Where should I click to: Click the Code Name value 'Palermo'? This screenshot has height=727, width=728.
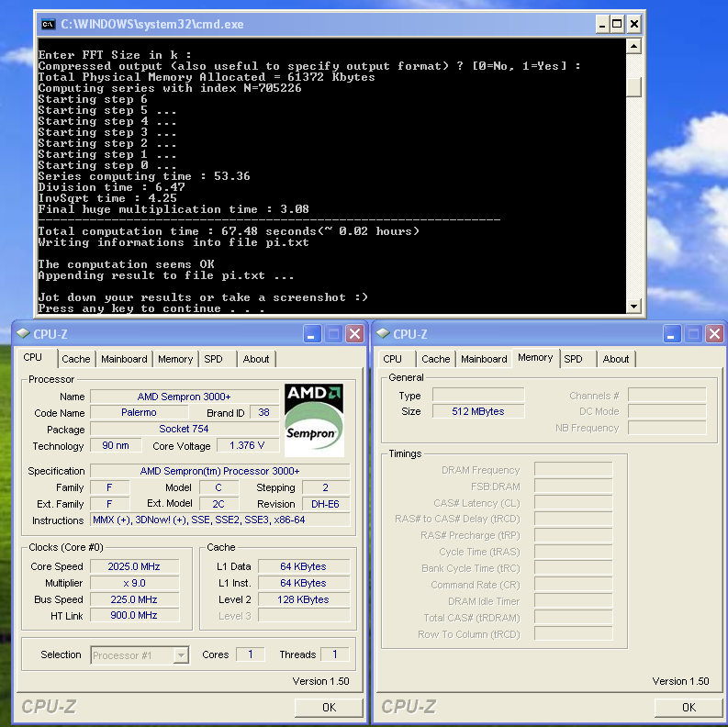[x=139, y=412]
